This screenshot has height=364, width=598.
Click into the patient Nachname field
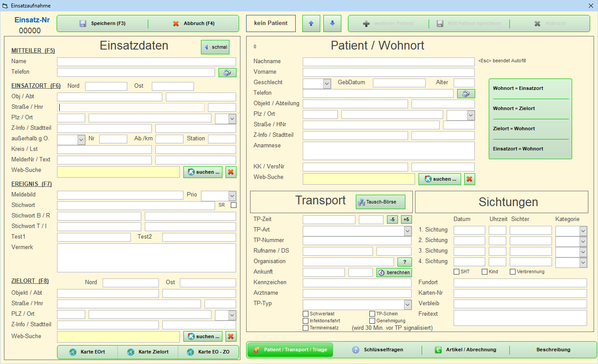click(388, 62)
